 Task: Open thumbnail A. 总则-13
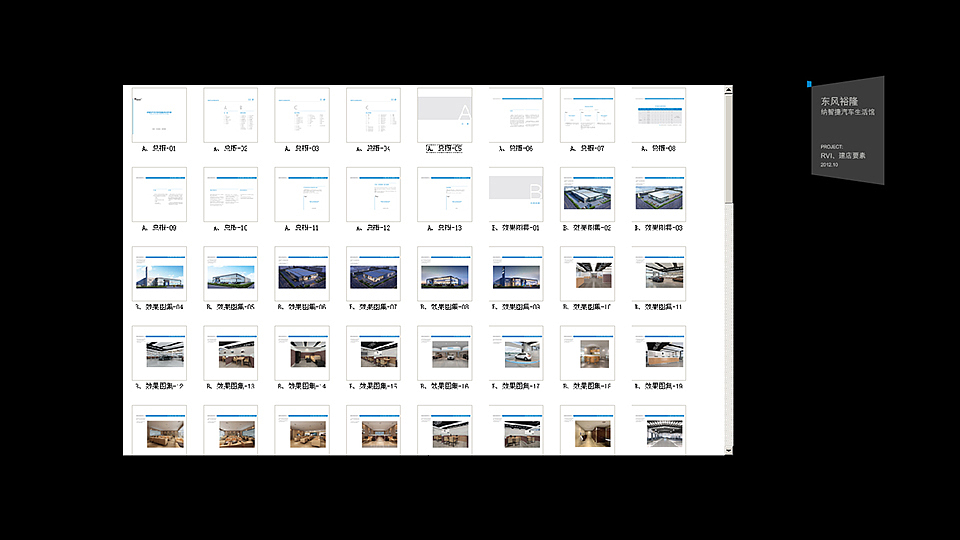coord(444,194)
